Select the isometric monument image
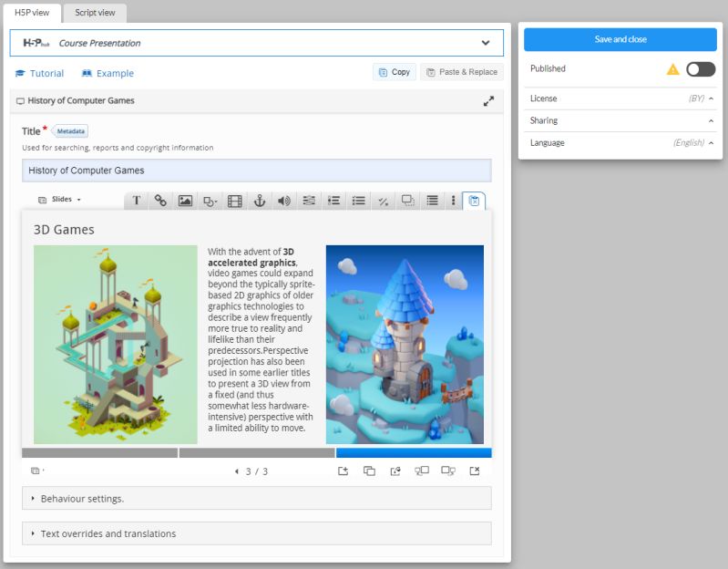728x569 pixels. (x=116, y=345)
